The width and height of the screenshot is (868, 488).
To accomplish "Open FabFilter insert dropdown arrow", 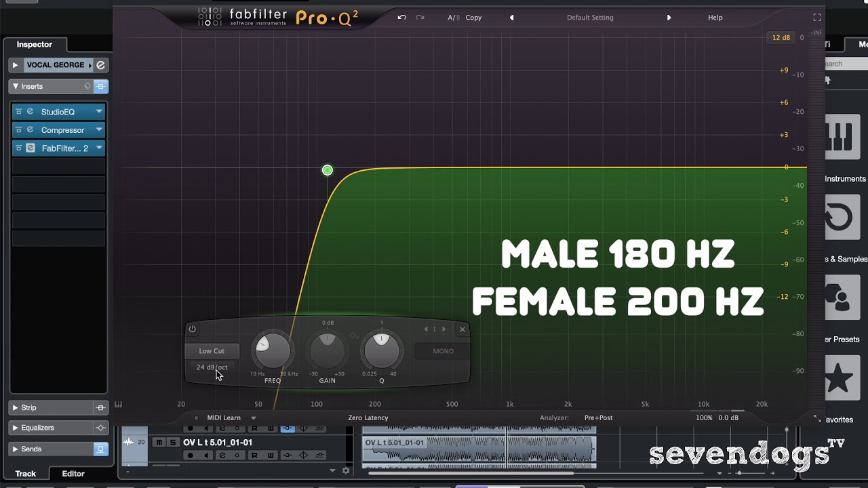I will point(99,148).
